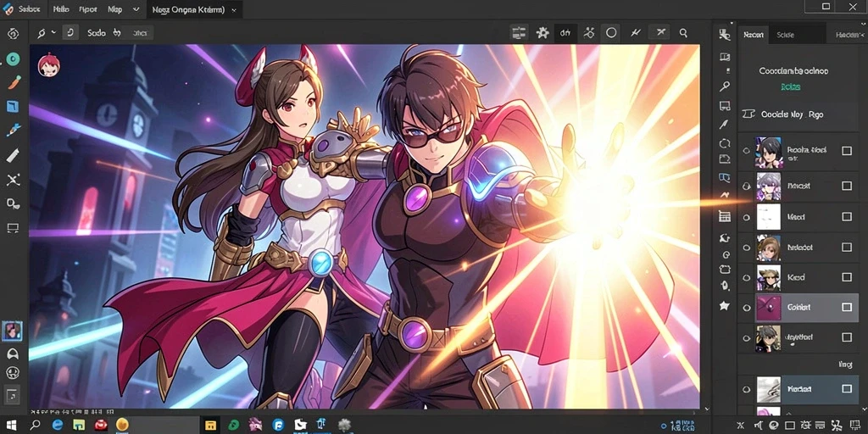This screenshot has width=868, height=434.
Task: Pick the blue eyedropper pen tool
Action: coord(13,131)
